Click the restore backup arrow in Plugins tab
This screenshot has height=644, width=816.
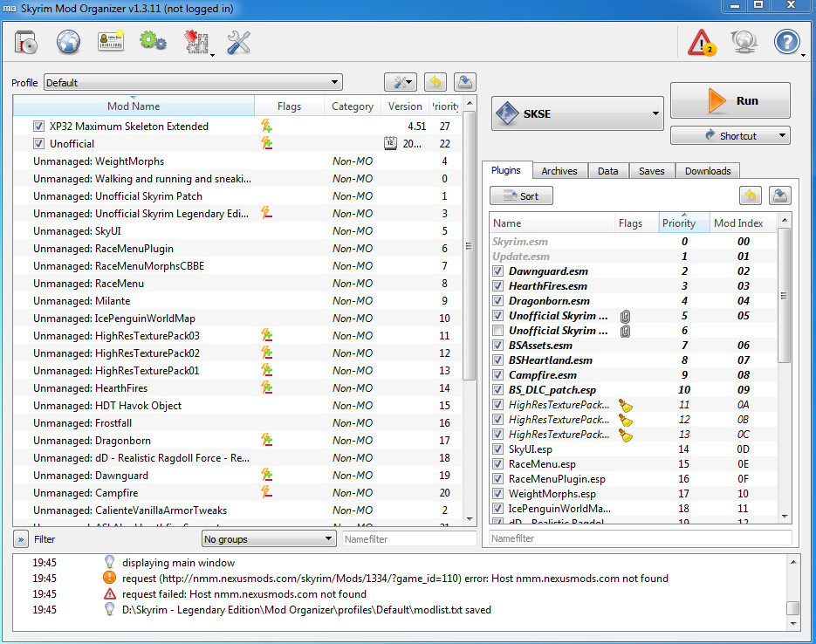[750, 195]
